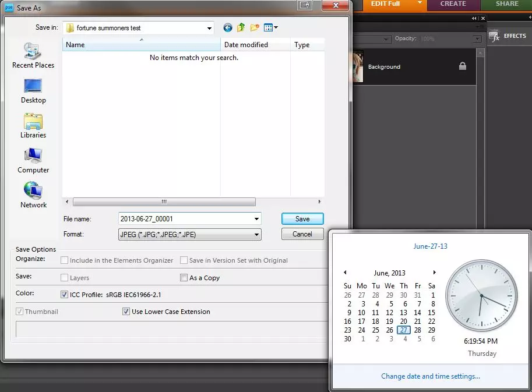Open the Format dropdown list
This screenshot has width=532, height=392.
pyautogui.click(x=256, y=234)
